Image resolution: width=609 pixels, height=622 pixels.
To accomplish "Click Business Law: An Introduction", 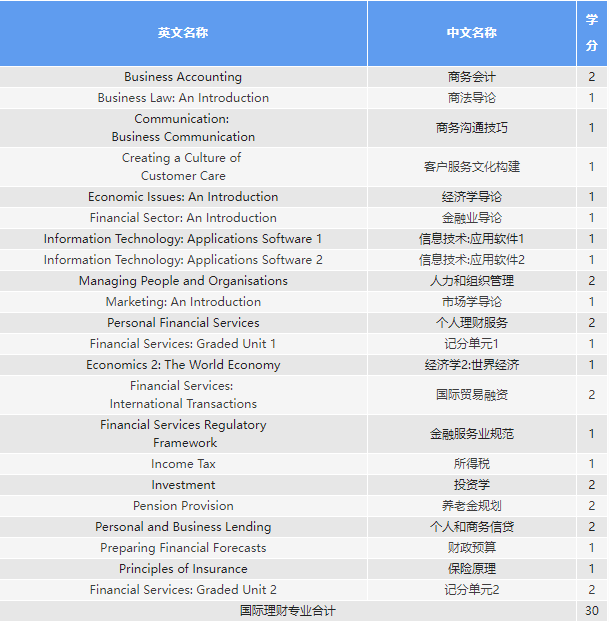I will point(183,98).
